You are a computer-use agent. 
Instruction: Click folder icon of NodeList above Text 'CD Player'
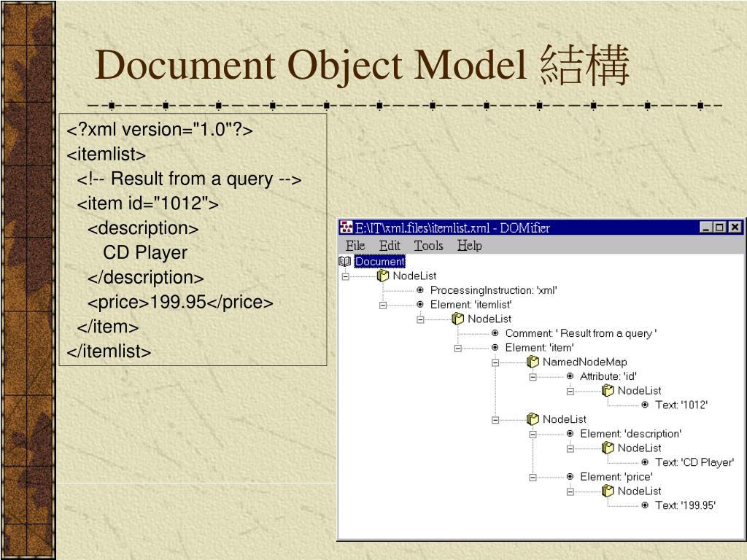[x=608, y=448]
